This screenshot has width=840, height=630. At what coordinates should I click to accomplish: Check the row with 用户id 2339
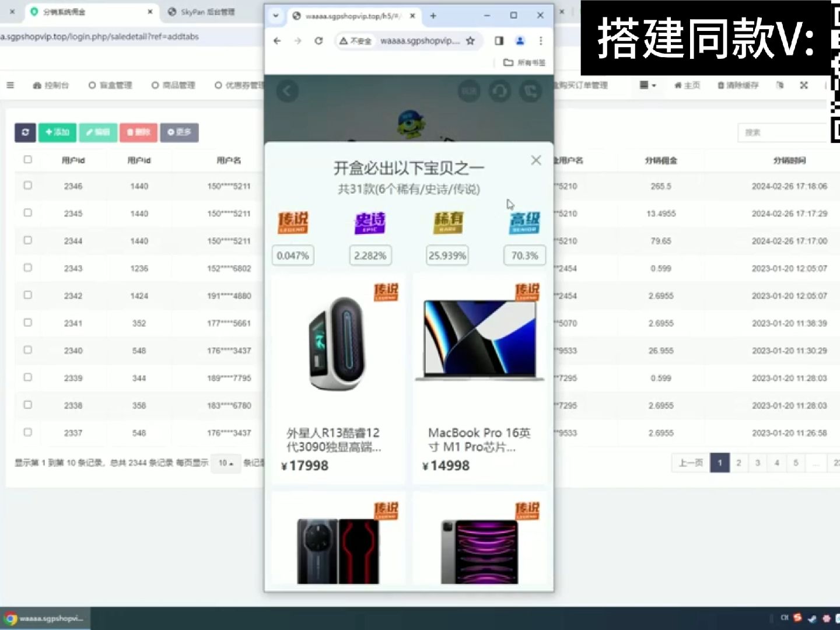[27, 377]
